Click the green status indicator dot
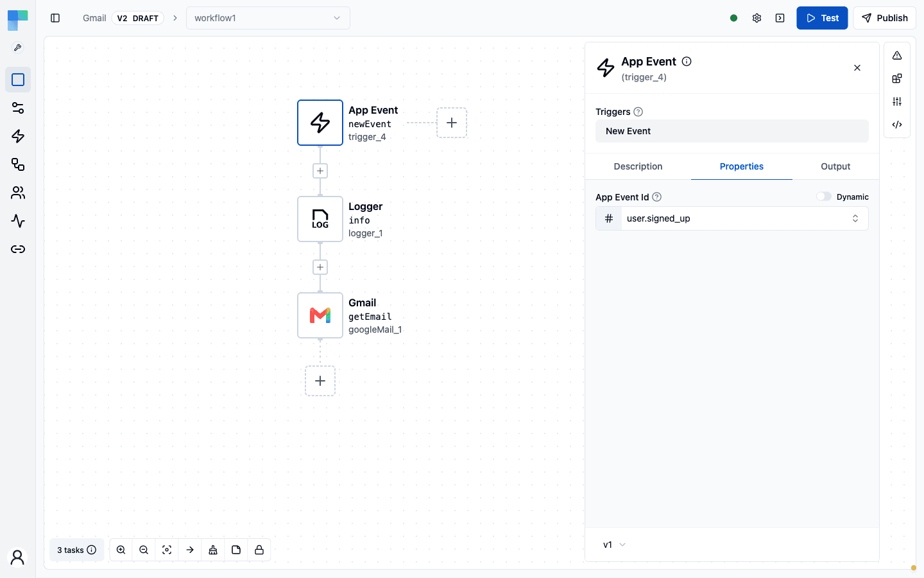924x578 pixels. [x=733, y=18]
